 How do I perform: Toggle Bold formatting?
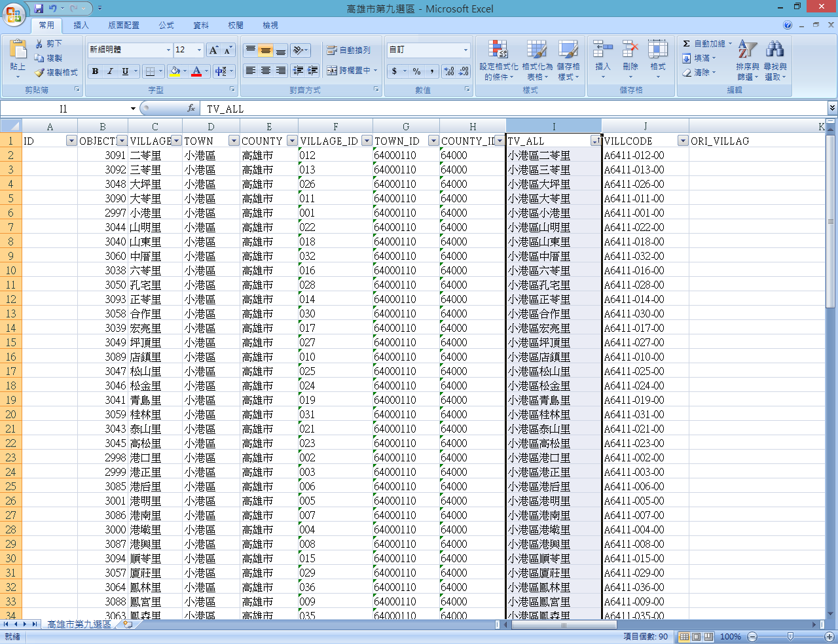click(x=96, y=71)
